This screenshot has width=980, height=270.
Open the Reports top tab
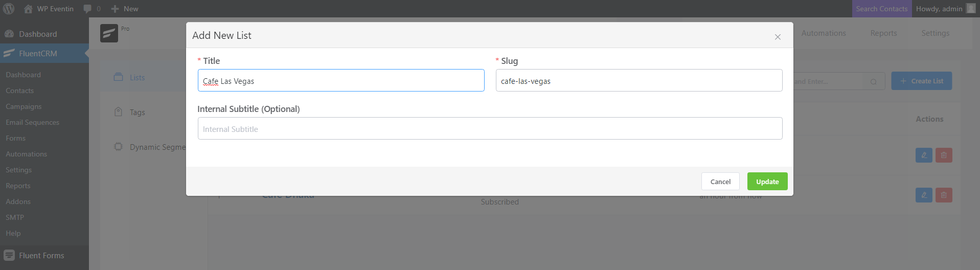point(883,33)
